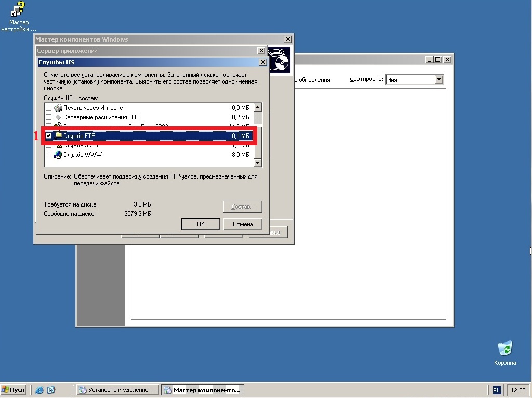Click the globe icon of Служба WWW

pyautogui.click(x=58, y=155)
